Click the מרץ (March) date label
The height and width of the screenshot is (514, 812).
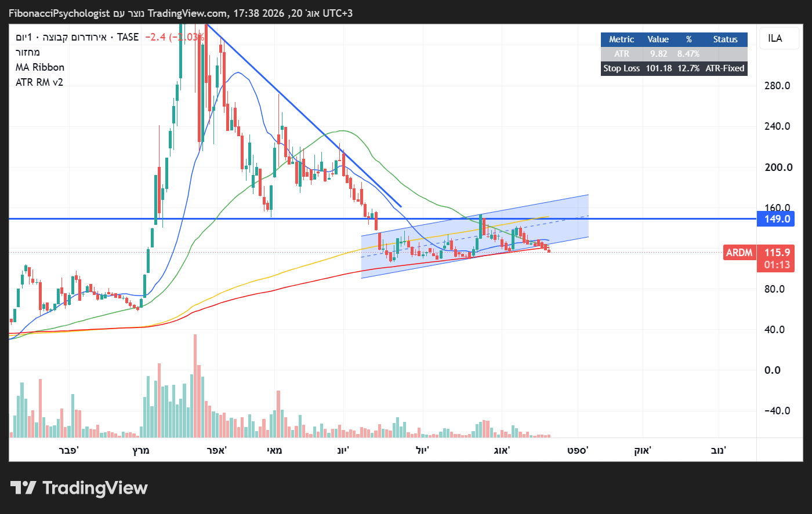click(141, 450)
